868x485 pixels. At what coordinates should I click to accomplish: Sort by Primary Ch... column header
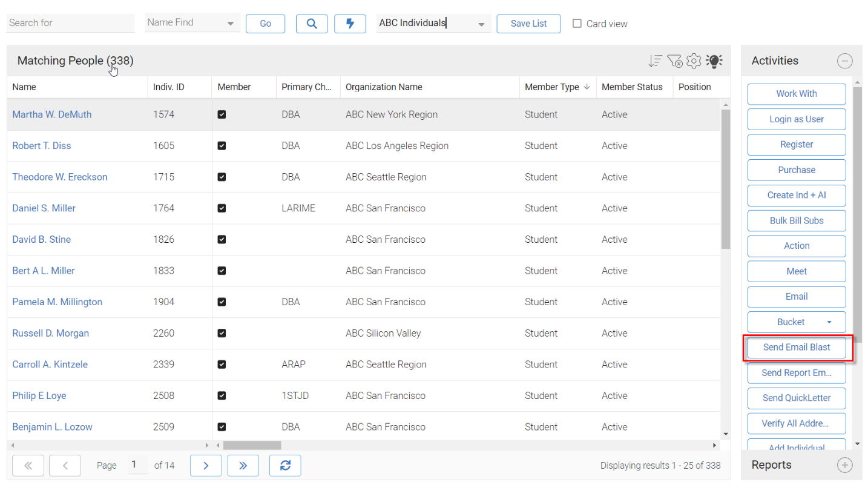click(307, 87)
